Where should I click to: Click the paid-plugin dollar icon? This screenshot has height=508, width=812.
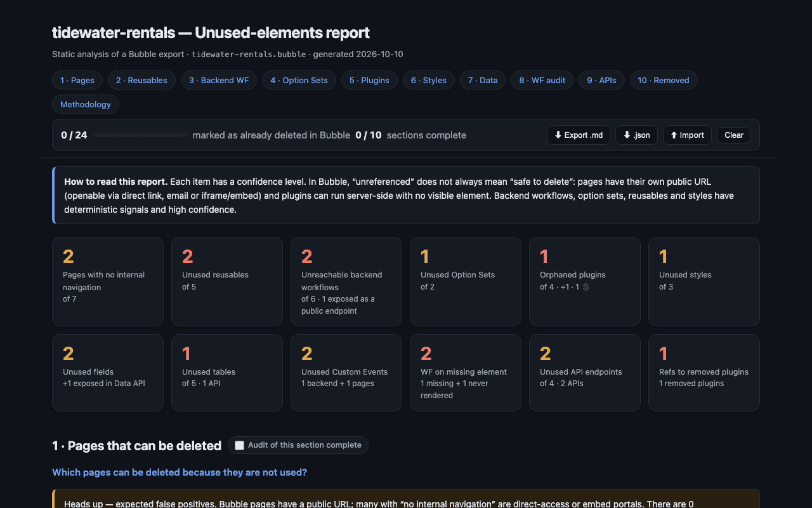586,287
